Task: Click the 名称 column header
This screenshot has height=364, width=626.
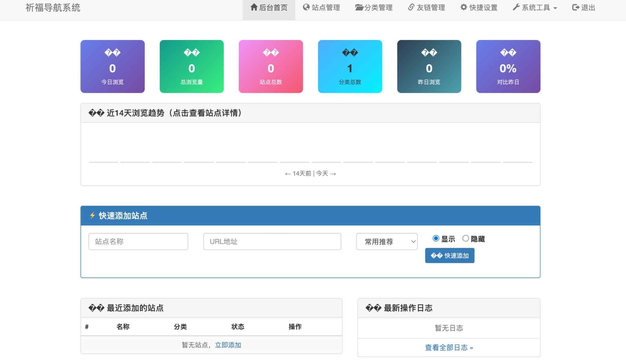Action: [123, 327]
